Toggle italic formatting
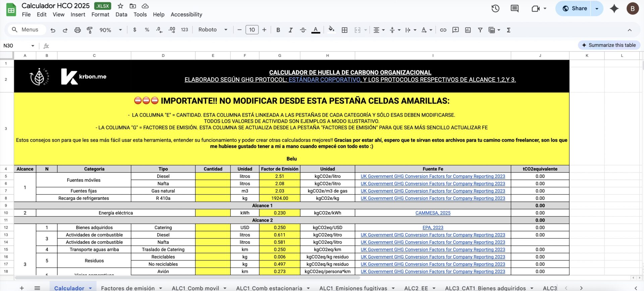644x291 pixels. 290,30
